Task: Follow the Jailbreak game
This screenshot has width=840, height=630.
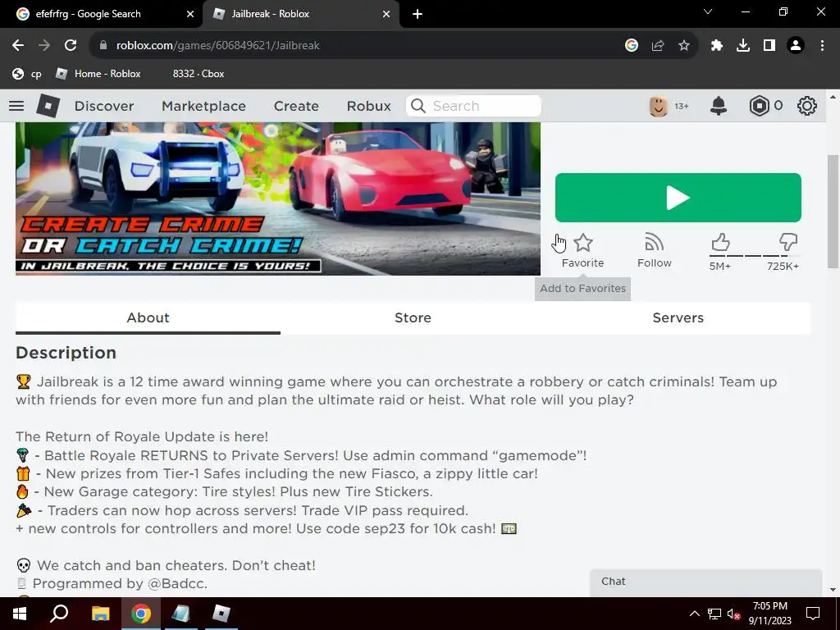Action: pos(654,251)
